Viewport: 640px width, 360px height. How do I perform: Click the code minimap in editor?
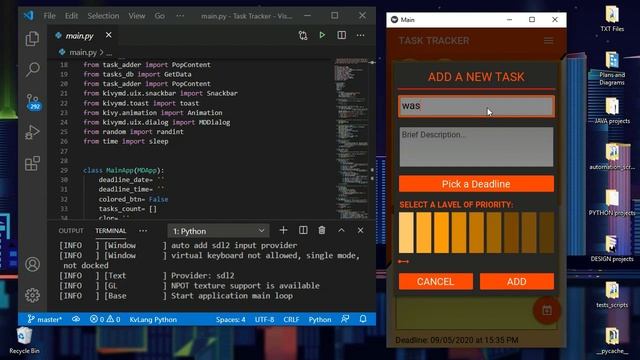coord(351,139)
